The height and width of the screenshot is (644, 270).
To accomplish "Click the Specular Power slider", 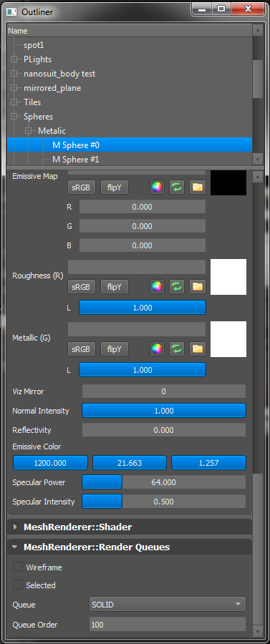I will tap(164, 482).
